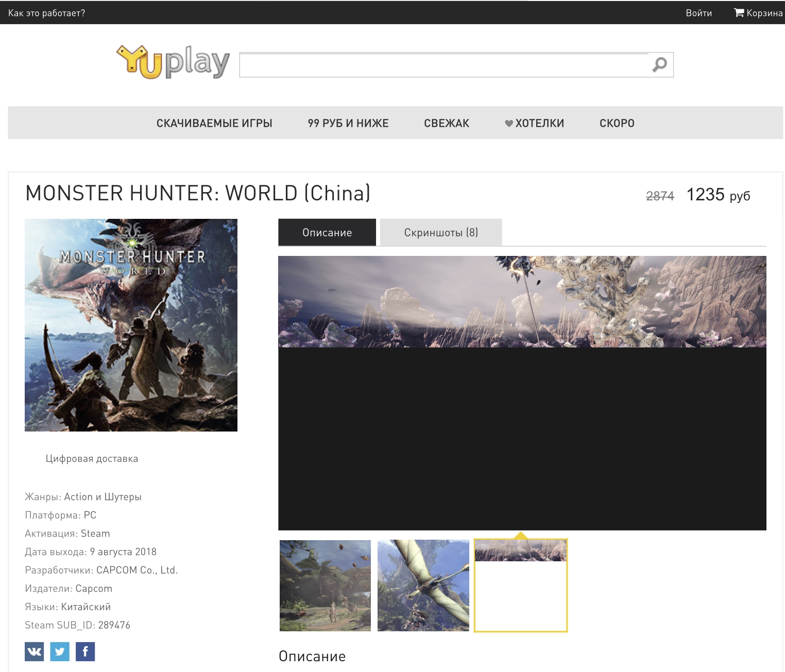Click inside the search input field
Viewport: 785px width, 672px height.
click(443, 65)
